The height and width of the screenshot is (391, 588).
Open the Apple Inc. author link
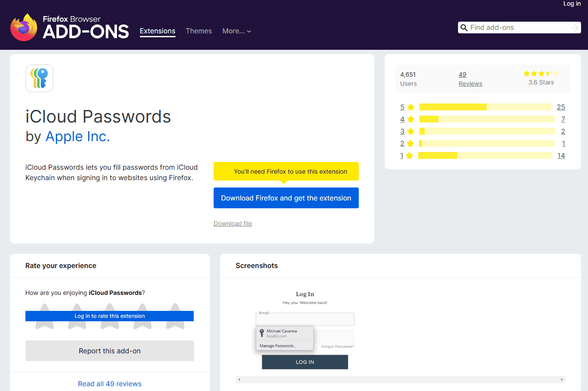(78, 136)
